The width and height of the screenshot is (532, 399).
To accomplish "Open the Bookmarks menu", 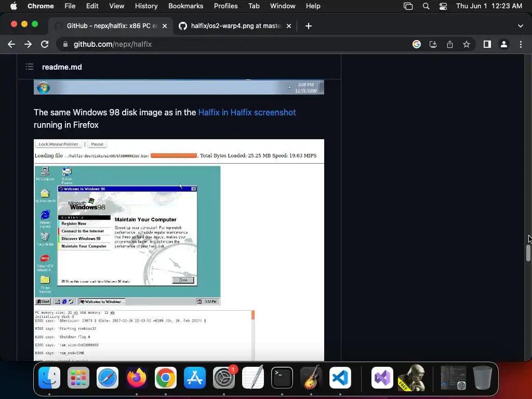I will [185, 6].
